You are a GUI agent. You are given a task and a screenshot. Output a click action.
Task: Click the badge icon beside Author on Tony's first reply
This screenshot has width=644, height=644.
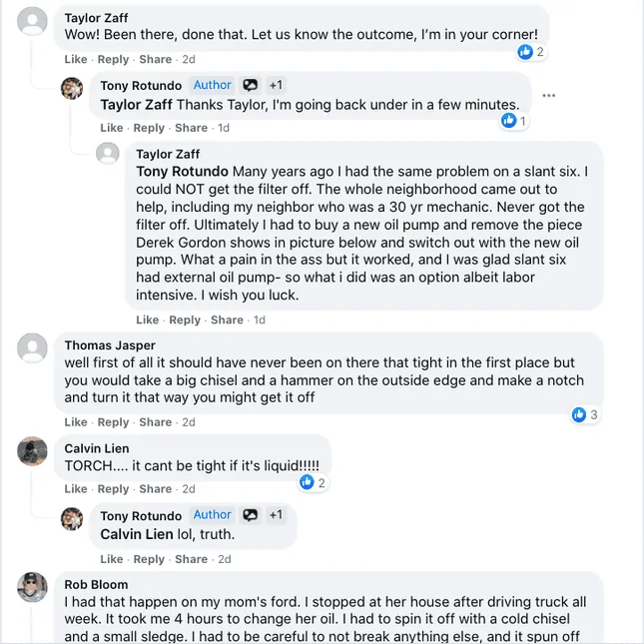click(x=251, y=86)
